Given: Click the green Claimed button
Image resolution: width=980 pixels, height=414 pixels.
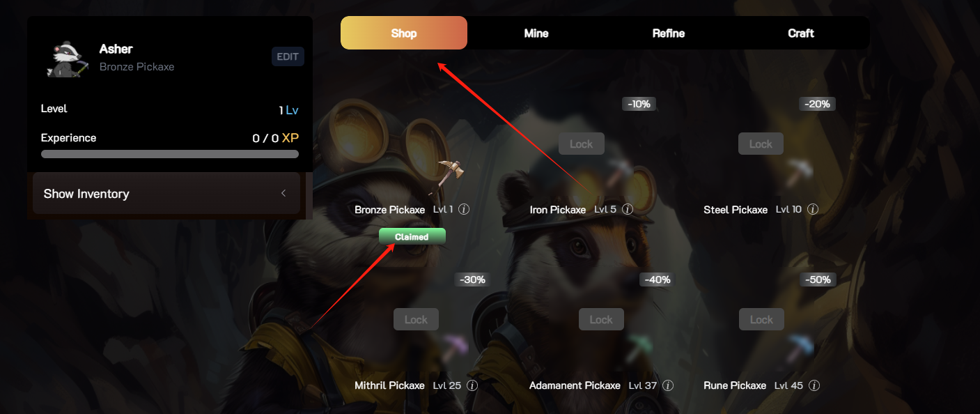Looking at the screenshot, I should (x=412, y=237).
